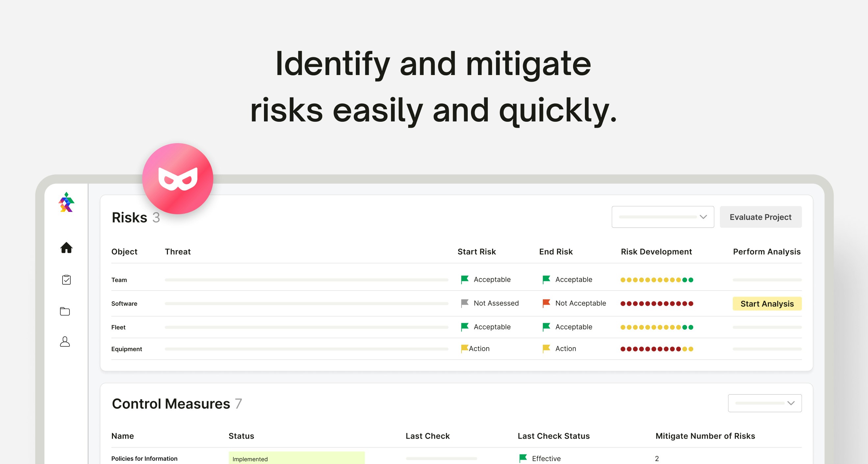
Task: Click yellow End Risk flag for Equipment
Action: point(546,348)
